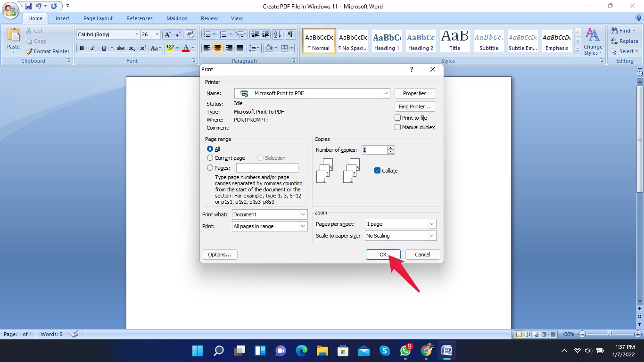Image resolution: width=644 pixels, height=362 pixels.
Task: Open the Insert ribbon tab
Action: click(x=62, y=18)
